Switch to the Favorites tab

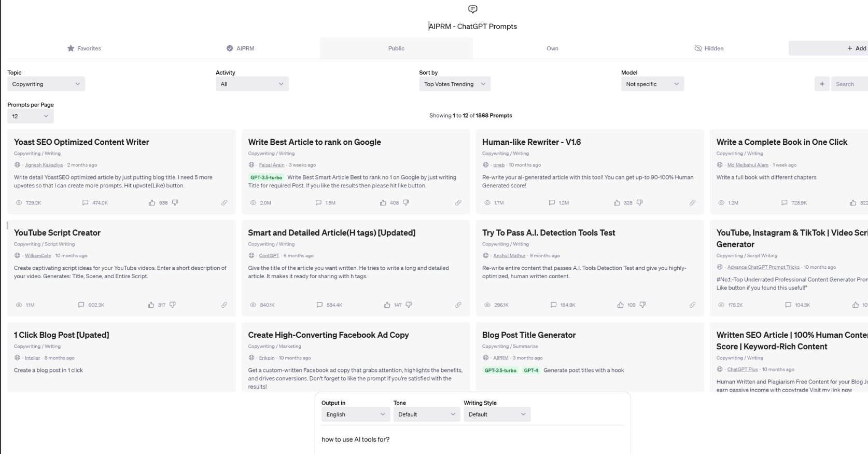tap(84, 48)
